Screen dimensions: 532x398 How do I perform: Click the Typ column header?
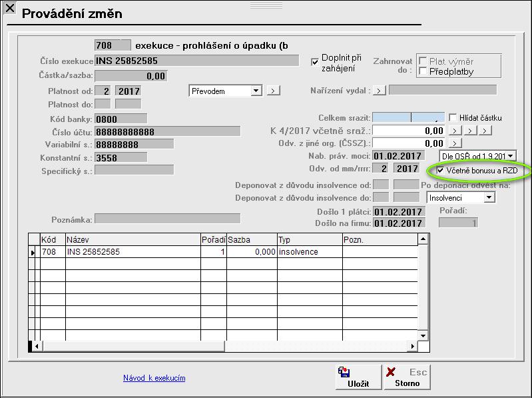[310, 239]
